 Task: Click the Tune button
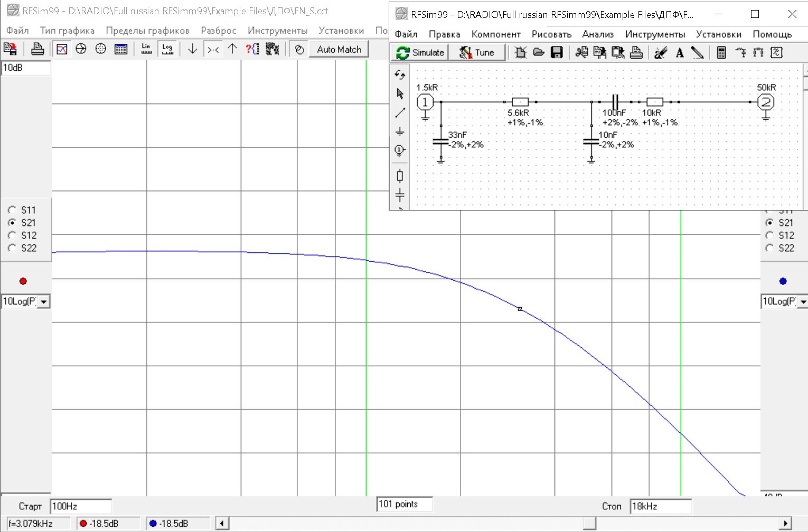click(477, 53)
